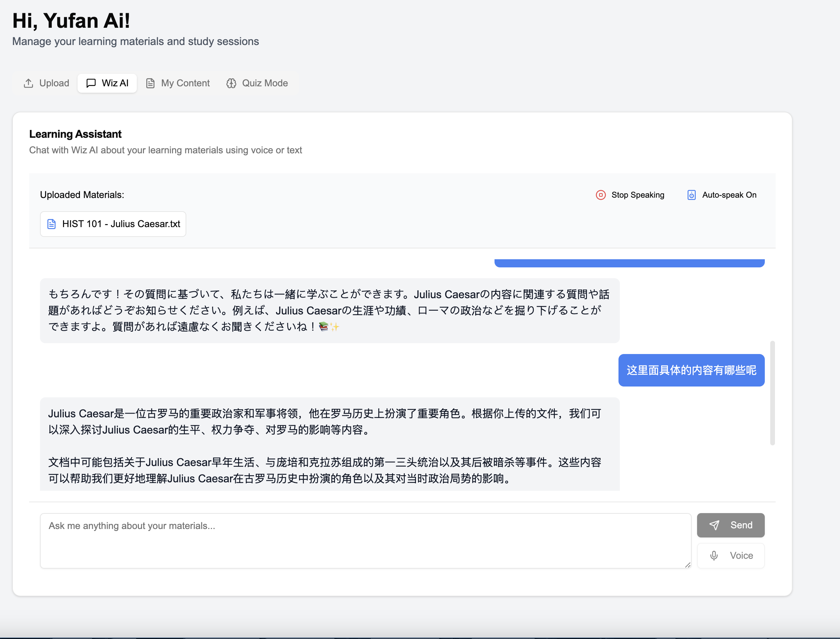This screenshot has height=639, width=840.
Task: Click the Wiz AI chat bubble icon
Action: [91, 83]
